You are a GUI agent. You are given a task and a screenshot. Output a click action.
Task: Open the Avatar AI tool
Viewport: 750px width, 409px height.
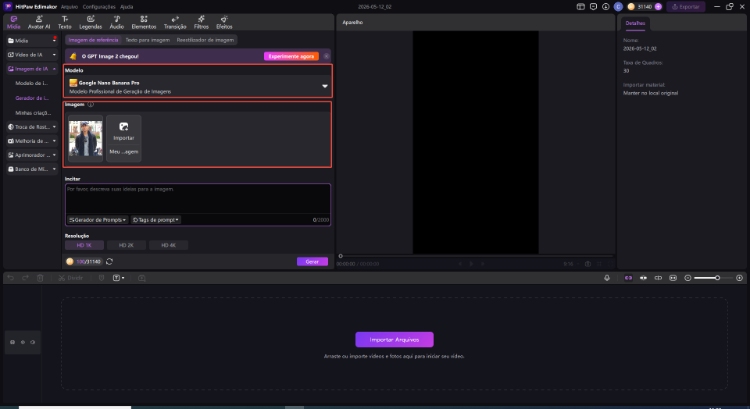pos(39,22)
